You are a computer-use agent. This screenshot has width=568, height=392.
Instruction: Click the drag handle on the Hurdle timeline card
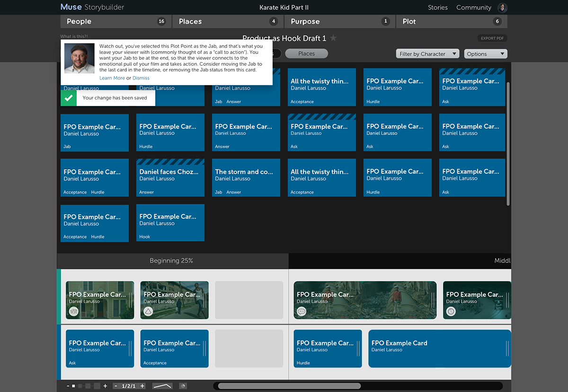(358, 348)
